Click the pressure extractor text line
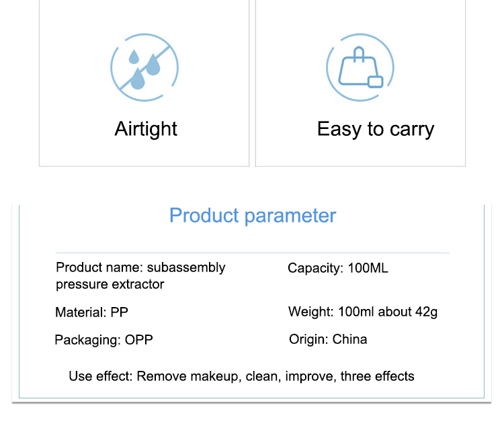The image size is (504, 430). click(x=110, y=284)
